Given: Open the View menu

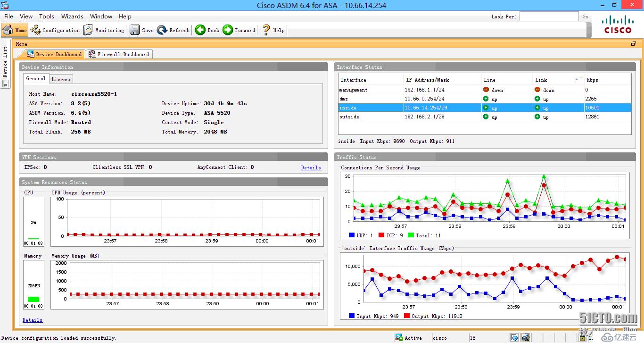Looking at the screenshot, I should [x=26, y=17].
